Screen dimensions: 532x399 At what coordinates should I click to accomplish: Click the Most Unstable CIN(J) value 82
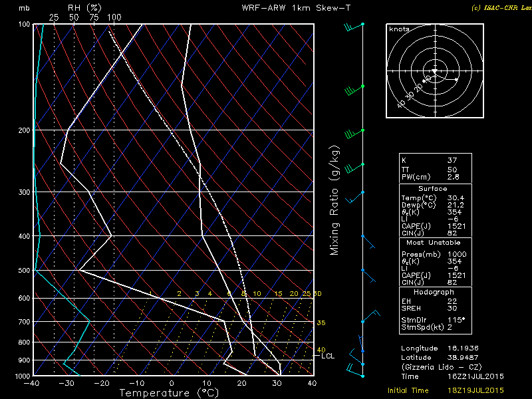click(x=452, y=282)
